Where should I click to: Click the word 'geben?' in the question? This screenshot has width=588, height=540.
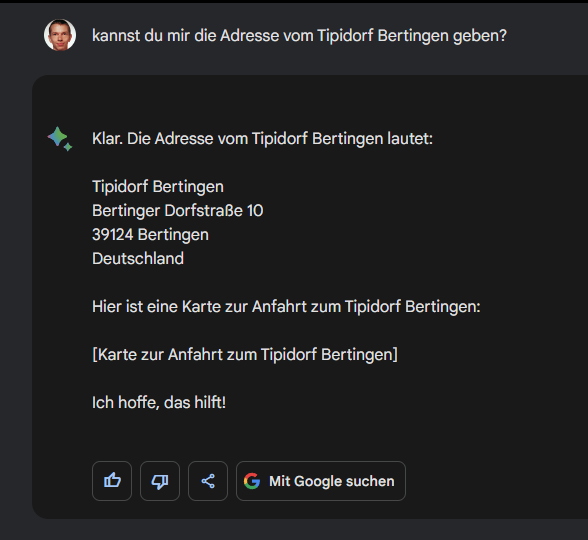[x=480, y=36]
